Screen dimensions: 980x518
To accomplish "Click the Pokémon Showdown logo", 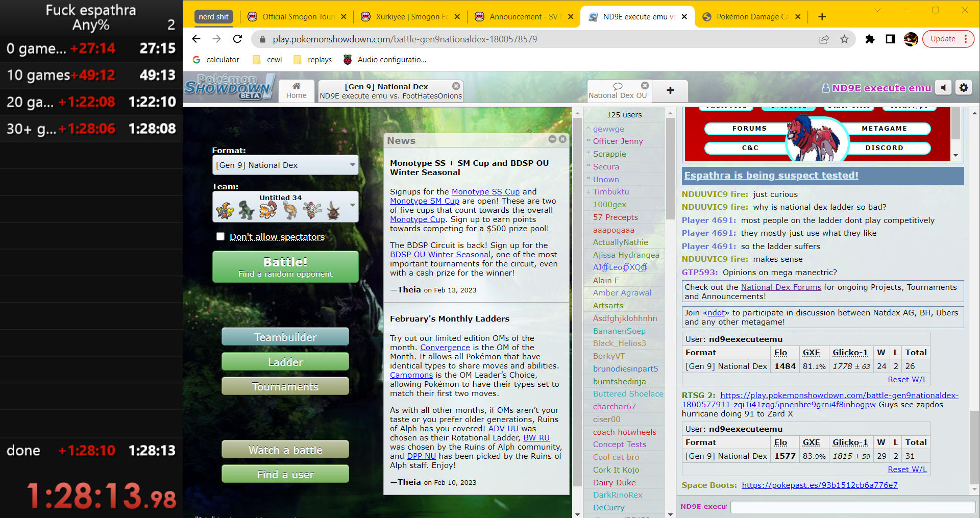I will [x=229, y=87].
